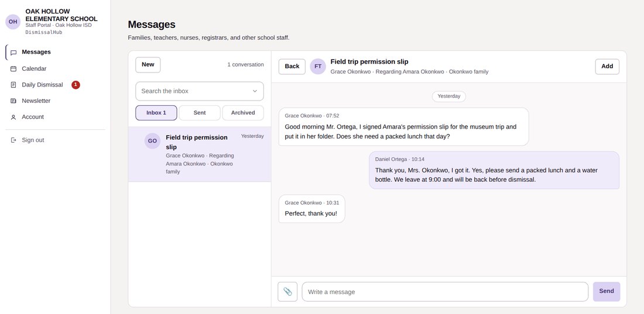Click the Yesterday date divider pill
Screen dimensions: 644x314
449,96
